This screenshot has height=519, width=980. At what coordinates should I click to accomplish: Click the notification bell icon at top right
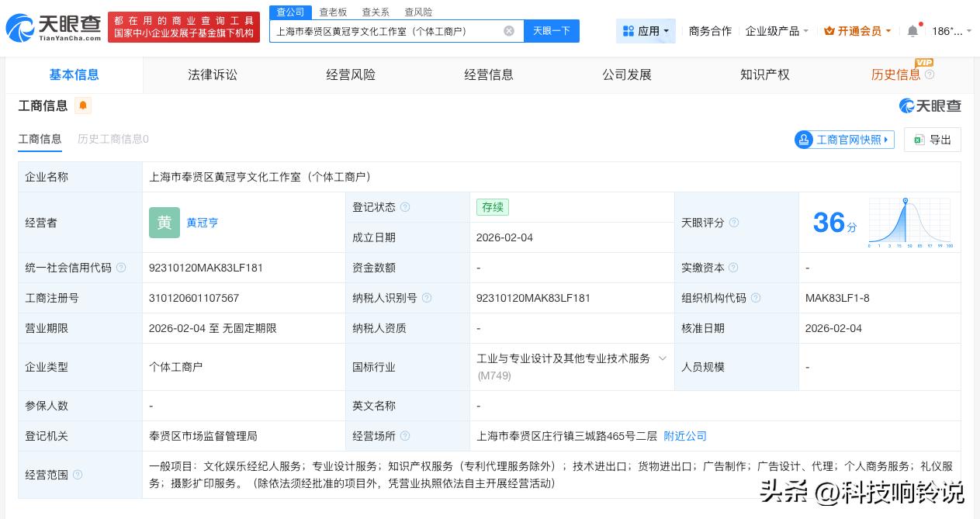(912, 31)
